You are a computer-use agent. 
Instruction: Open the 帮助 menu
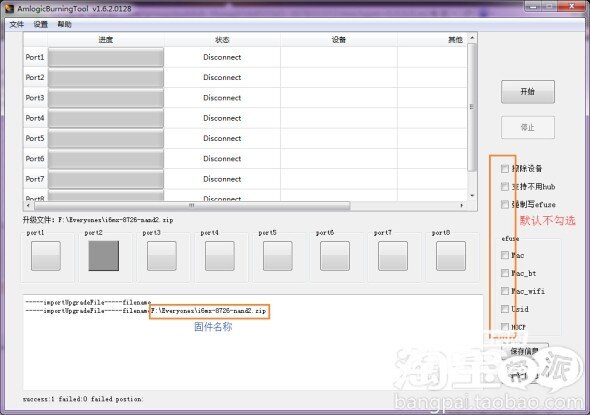(64, 24)
